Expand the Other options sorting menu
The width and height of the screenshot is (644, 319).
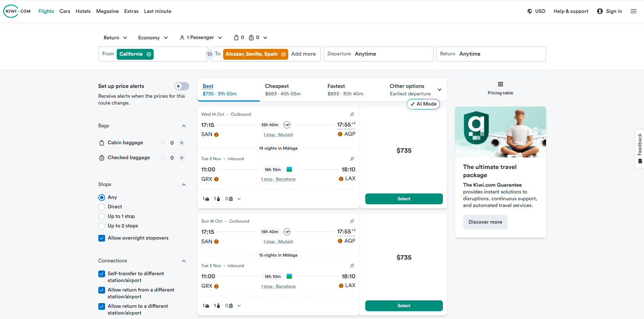coord(439,89)
